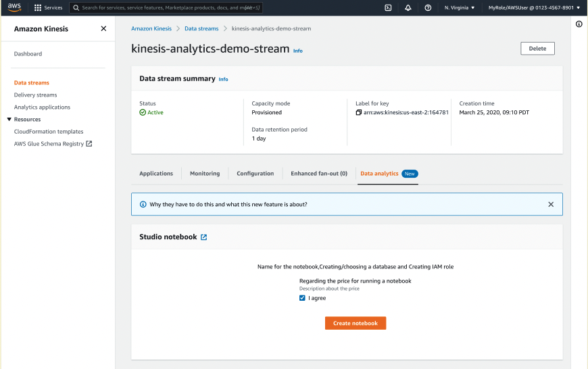Open the Services grid menu
588x369 pixels.
click(x=48, y=7)
